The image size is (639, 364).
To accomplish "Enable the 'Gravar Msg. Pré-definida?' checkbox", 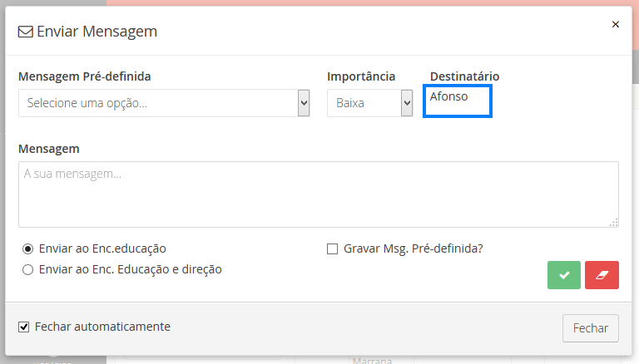I will coord(333,248).
